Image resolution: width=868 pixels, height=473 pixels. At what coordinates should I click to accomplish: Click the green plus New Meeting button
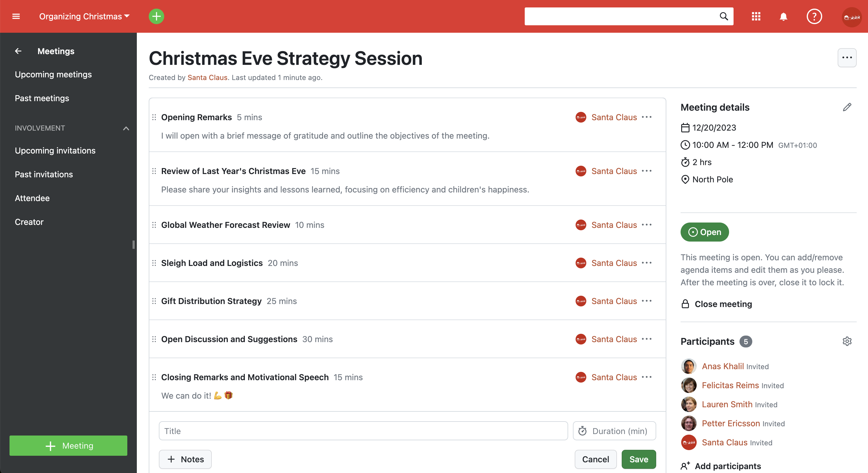pyautogui.click(x=68, y=446)
